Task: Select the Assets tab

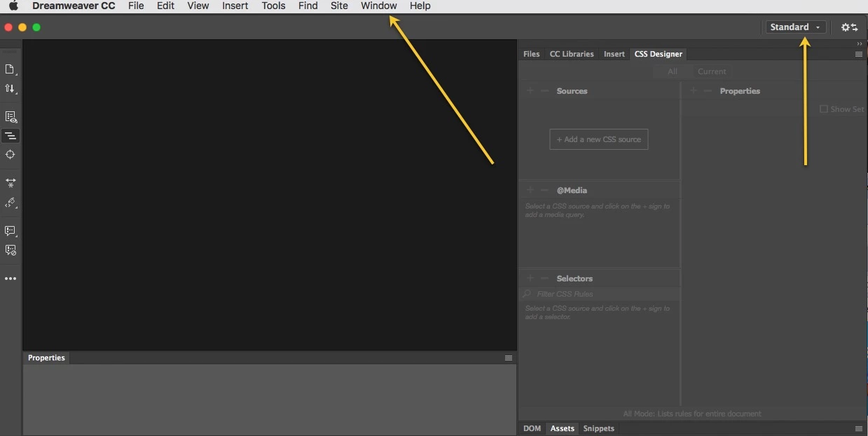Action: pyautogui.click(x=563, y=428)
